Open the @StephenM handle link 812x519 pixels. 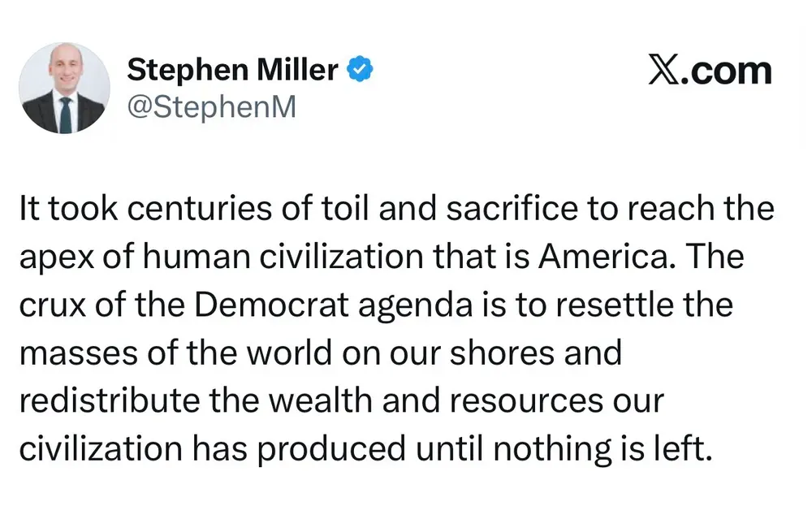[211, 106]
